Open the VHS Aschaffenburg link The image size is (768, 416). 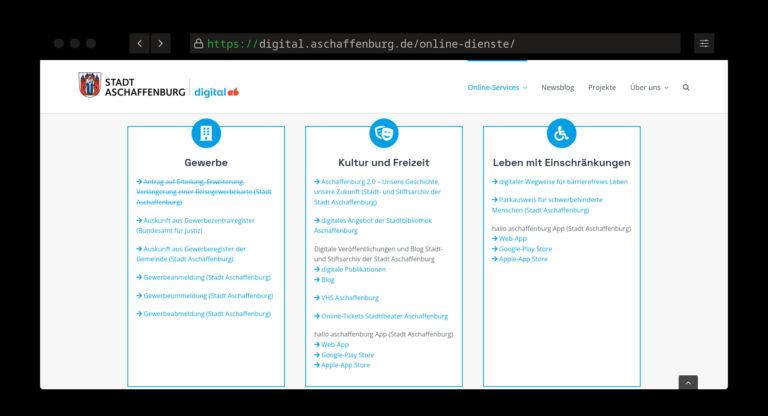click(346, 297)
